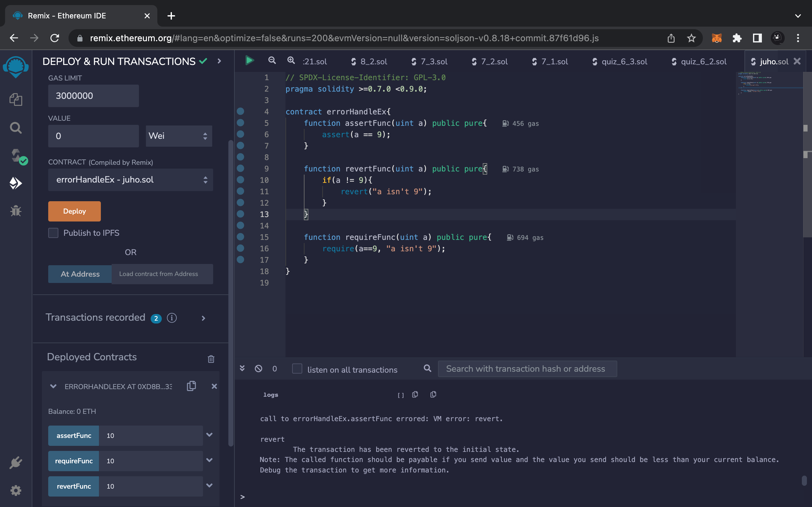Open the Plugin manager plug icon

[x=16, y=463]
